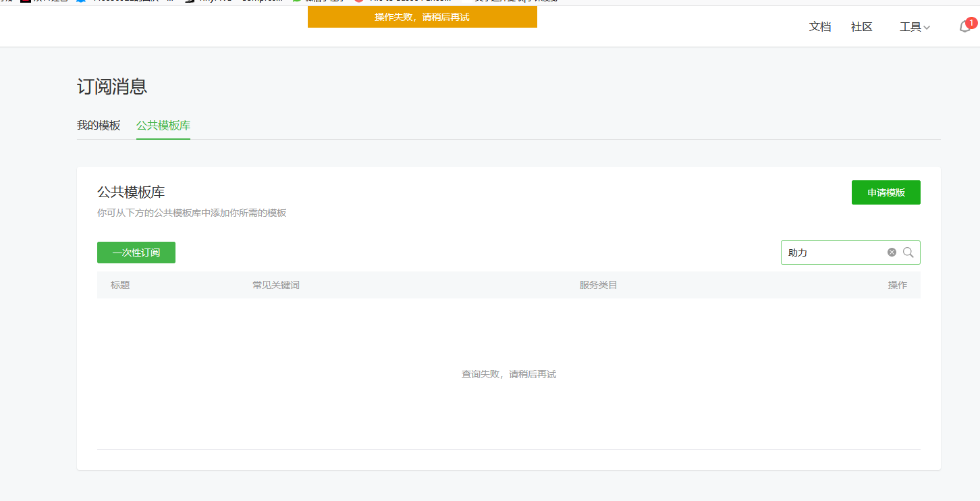Click the 常见关键词 column header
Screen dimensions: 980x501
tap(276, 285)
